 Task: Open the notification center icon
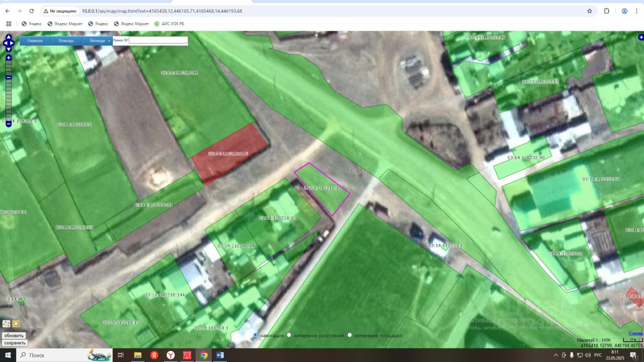coord(634,355)
